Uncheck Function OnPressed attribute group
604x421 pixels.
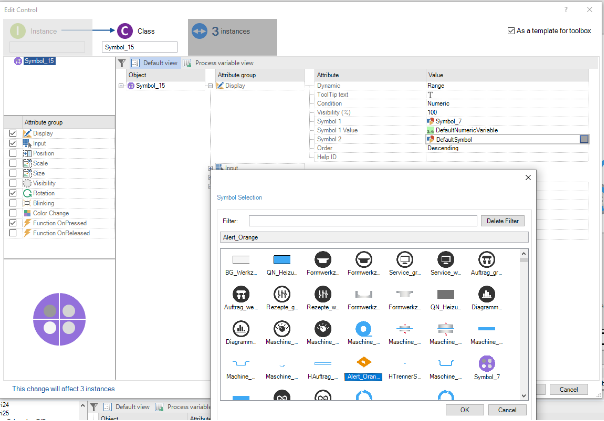click(13, 223)
